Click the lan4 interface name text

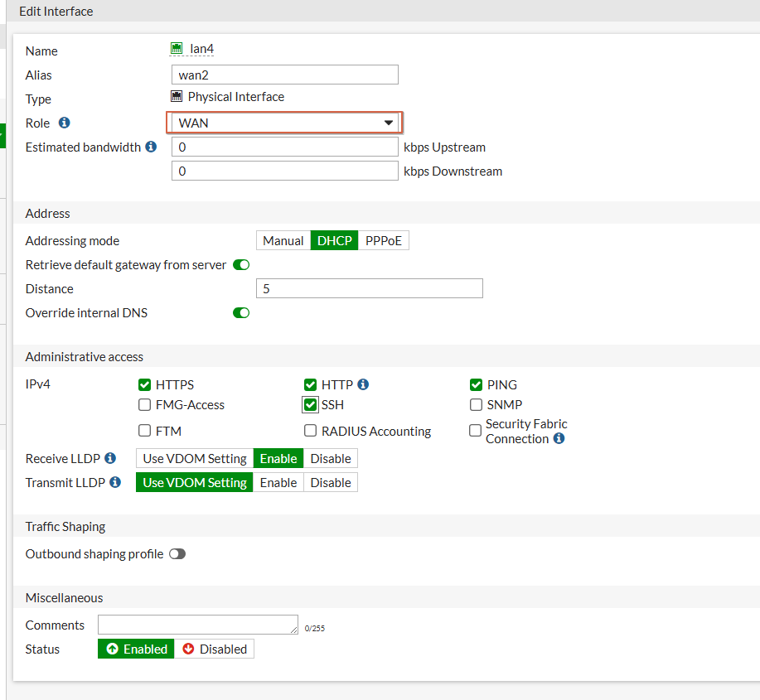201,49
